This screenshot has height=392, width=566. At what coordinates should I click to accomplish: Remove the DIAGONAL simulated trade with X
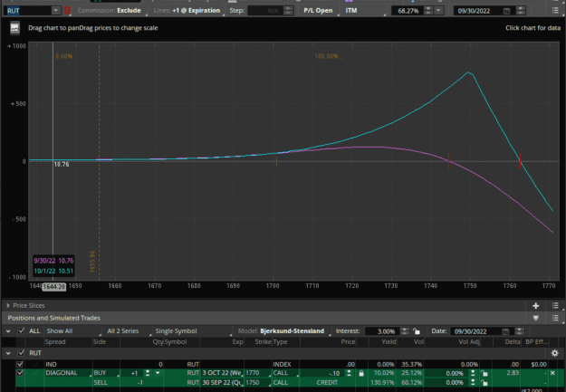(x=552, y=373)
